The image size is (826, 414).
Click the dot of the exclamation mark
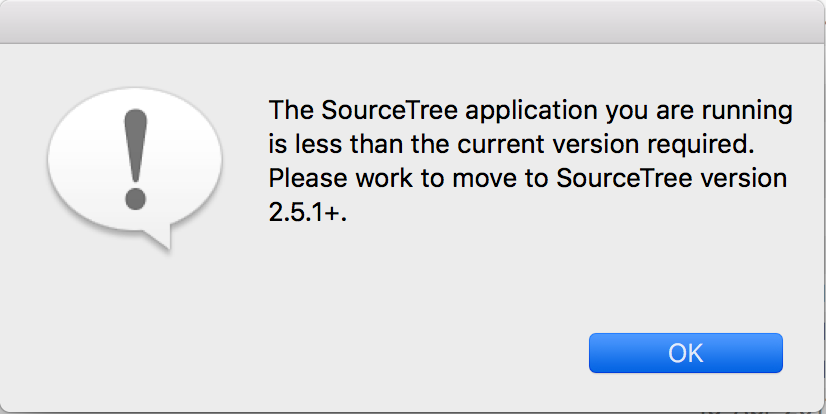click(135, 200)
